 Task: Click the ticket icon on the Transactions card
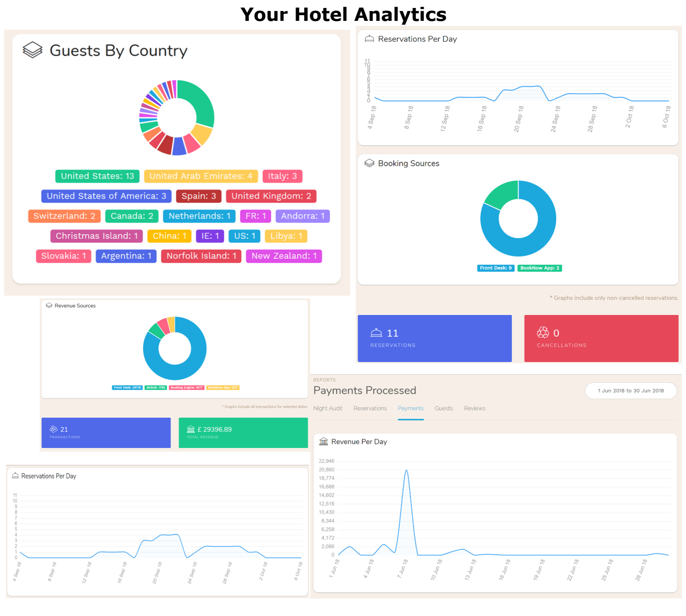point(53,429)
